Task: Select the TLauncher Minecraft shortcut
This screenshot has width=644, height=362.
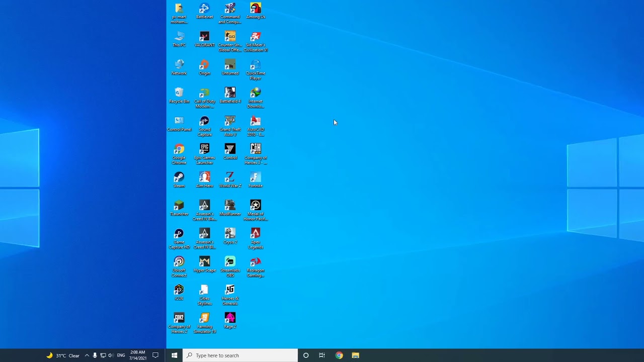Action: (179, 209)
